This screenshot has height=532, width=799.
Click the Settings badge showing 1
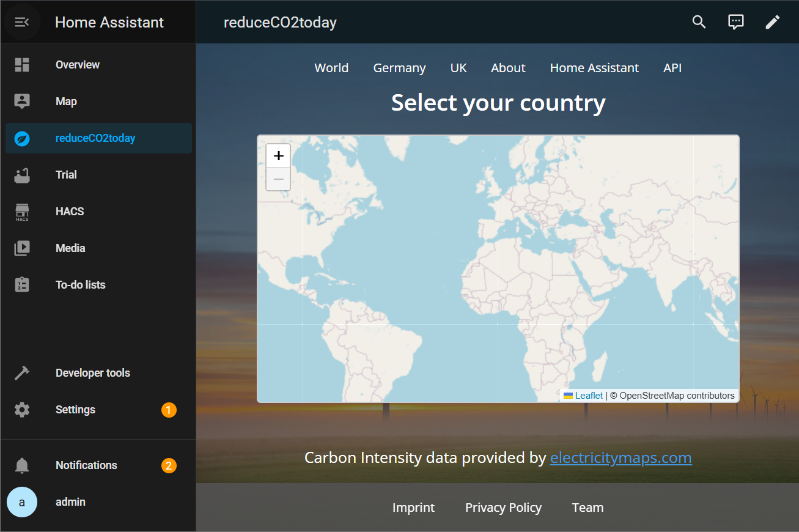(x=169, y=410)
